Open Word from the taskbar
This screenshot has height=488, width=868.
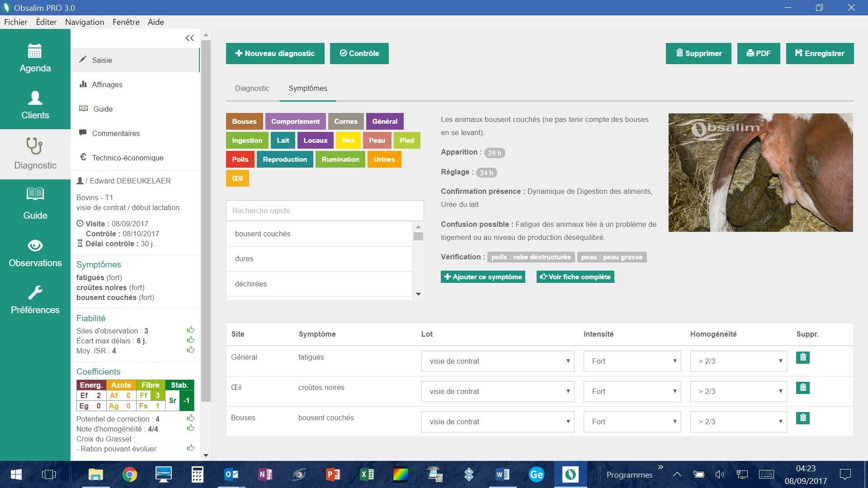(x=502, y=474)
